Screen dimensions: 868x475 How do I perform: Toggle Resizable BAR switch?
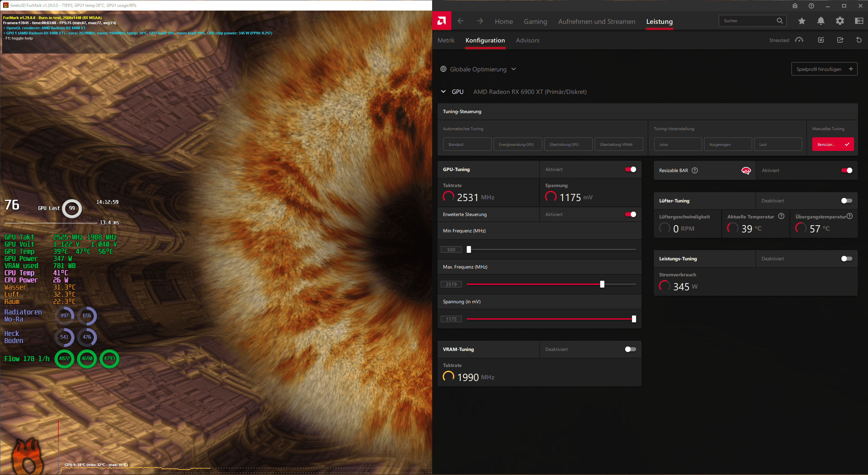click(847, 170)
